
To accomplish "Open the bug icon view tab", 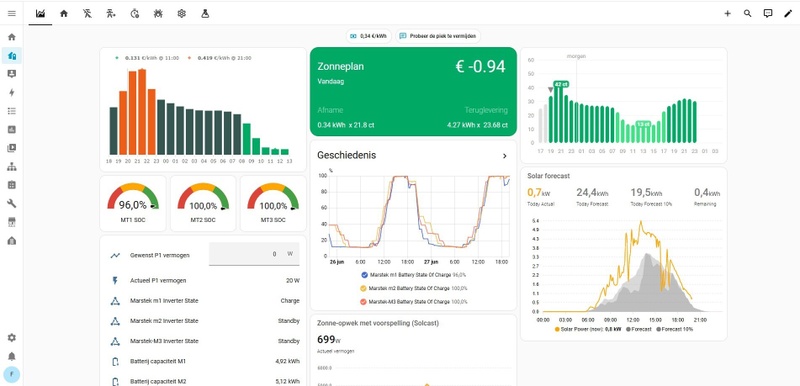I will [158, 14].
